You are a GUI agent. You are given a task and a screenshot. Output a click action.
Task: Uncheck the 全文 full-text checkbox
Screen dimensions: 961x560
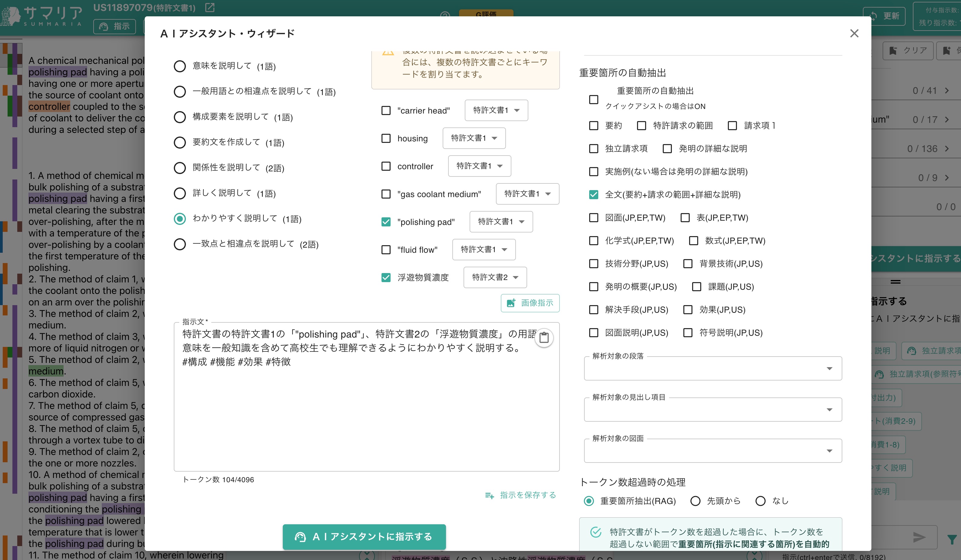[594, 195]
